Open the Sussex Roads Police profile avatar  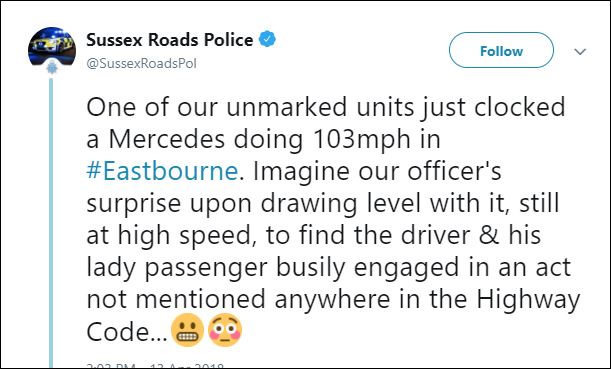pos(52,47)
